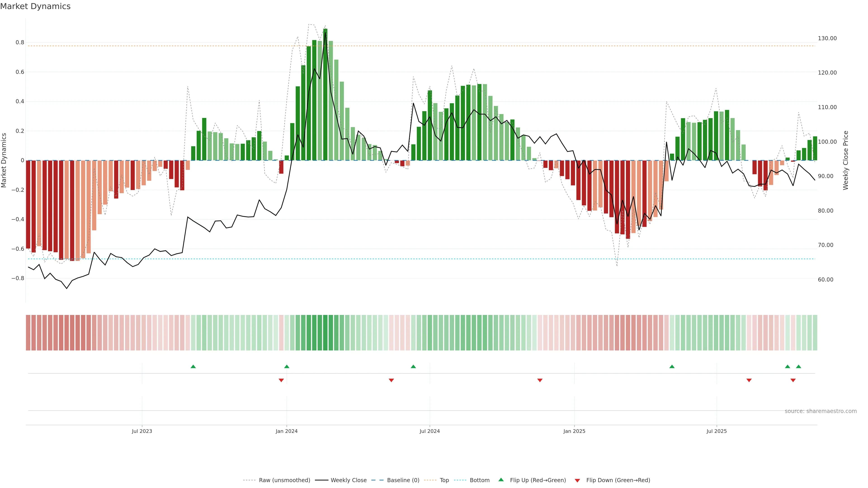Screen dimensions: 868x488
Task: Click the last green flip-up marker on the right
Action: [798, 366]
